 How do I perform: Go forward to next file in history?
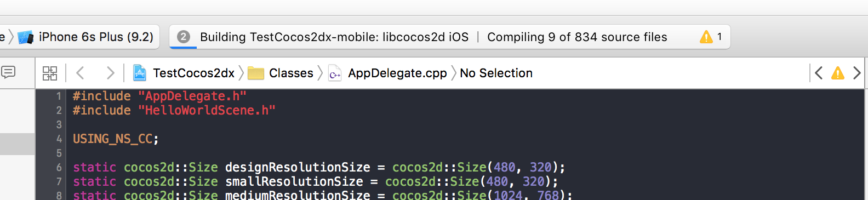110,73
